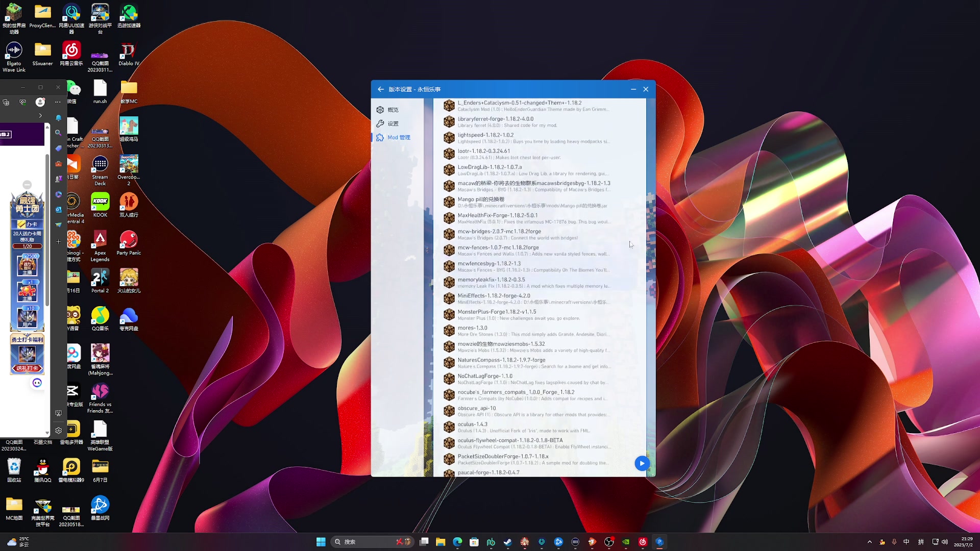Click Edge sidebar settings gear
This screenshot has height=551, width=980.
click(x=58, y=431)
